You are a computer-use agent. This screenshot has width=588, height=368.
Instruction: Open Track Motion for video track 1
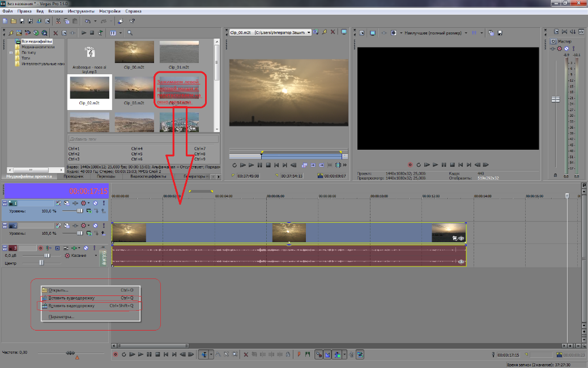pos(67,203)
